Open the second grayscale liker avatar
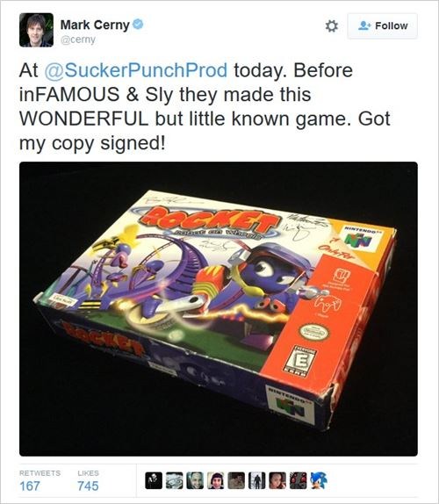This screenshot has height=504, width=439. click(174, 481)
